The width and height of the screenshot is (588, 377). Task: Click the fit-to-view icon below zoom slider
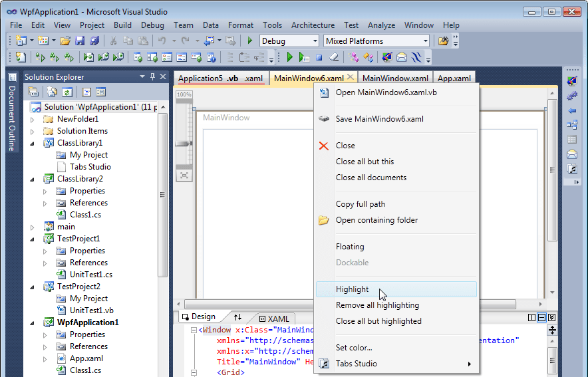tap(184, 175)
